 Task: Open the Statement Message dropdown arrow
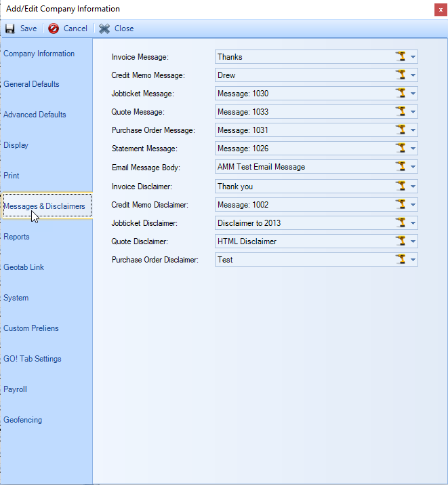coord(413,149)
